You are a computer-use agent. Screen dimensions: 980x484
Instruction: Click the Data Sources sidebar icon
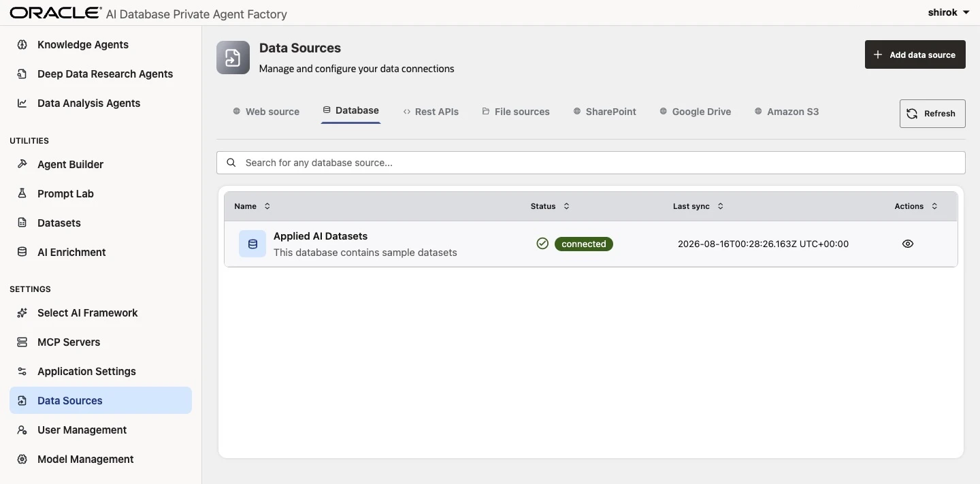click(22, 401)
